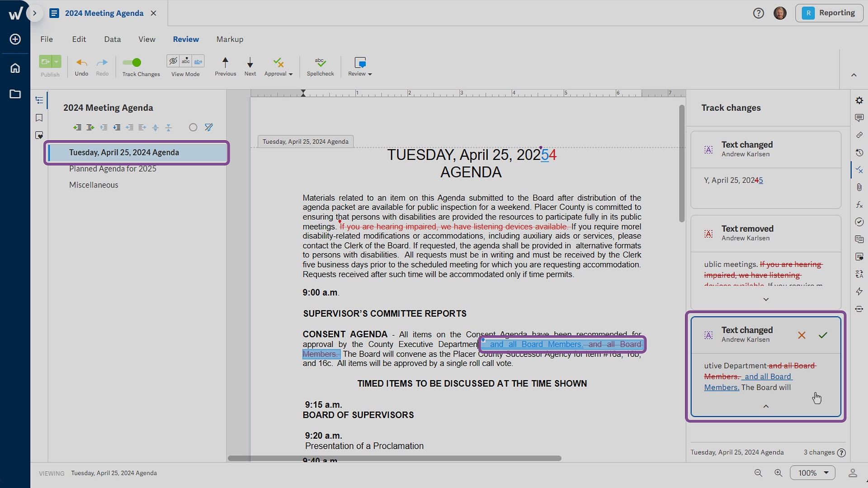Viewport: 868px width, 488px height.
Task: Open the Markup menu
Action: point(230,39)
